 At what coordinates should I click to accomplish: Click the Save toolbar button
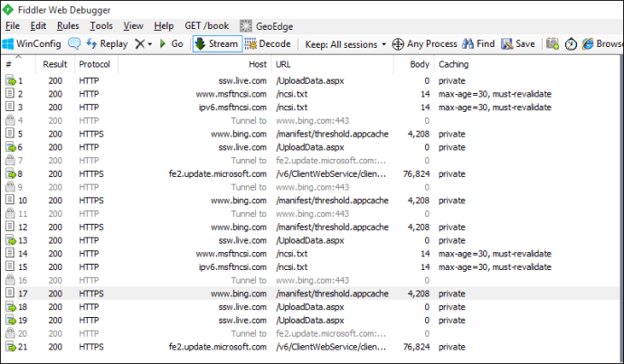[518, 43]
